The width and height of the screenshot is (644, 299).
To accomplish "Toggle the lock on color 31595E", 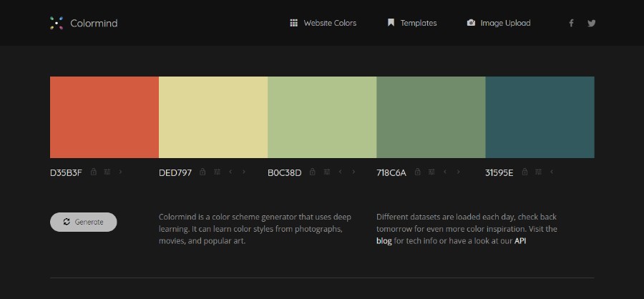I will [525, 172].
